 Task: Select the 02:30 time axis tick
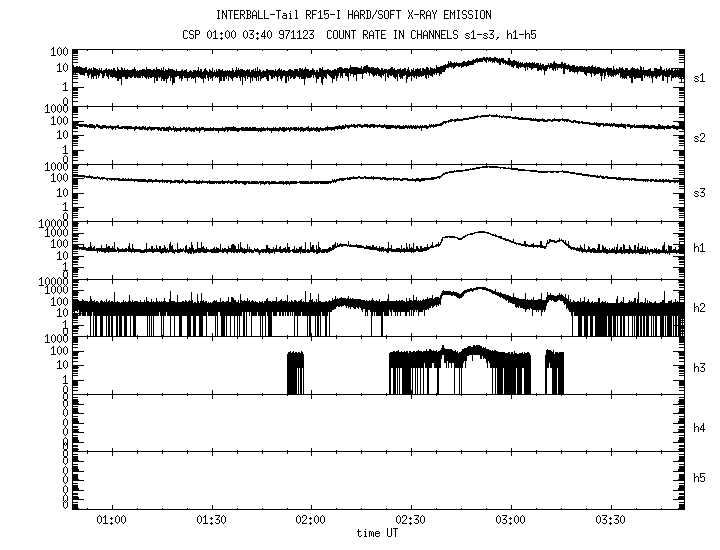tap(411, 520)
